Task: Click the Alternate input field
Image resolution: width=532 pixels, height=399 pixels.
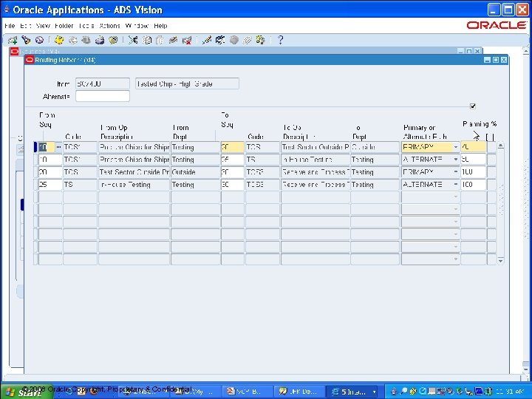Action: click(103, 96)
